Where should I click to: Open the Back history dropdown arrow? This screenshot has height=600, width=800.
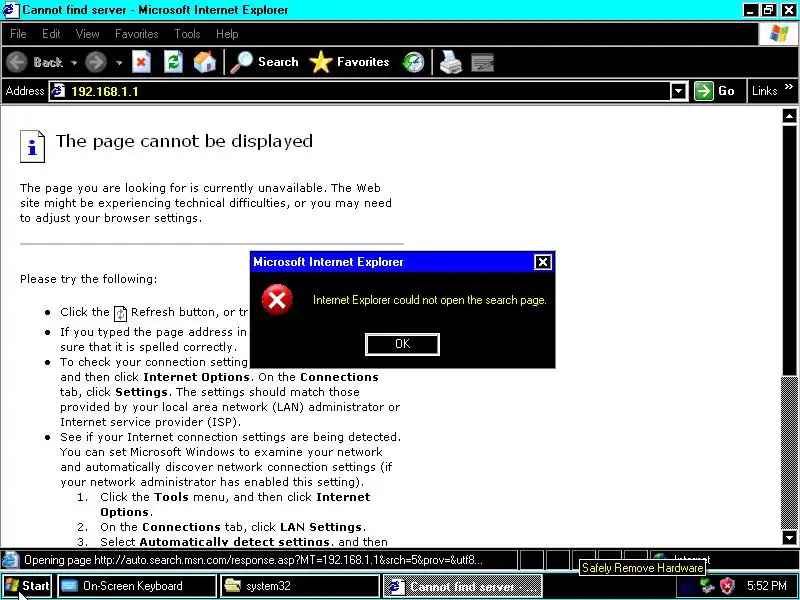coord(74,63)
